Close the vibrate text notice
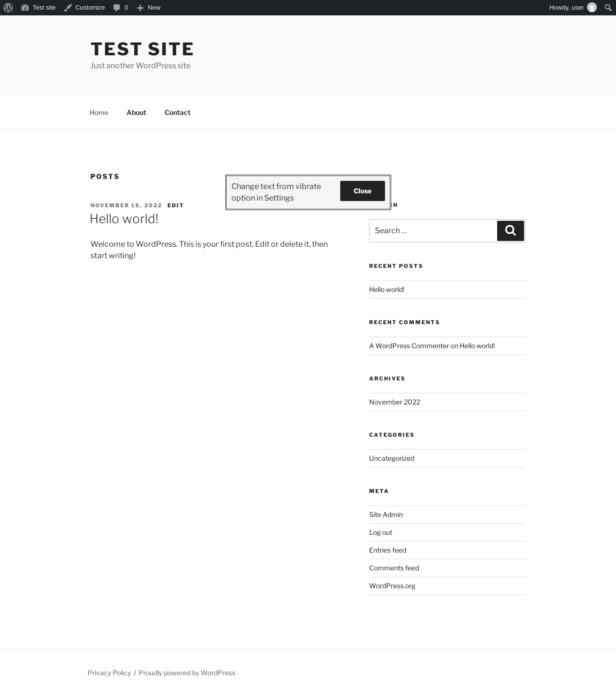The image size is (616, 695). click(362, 191)
